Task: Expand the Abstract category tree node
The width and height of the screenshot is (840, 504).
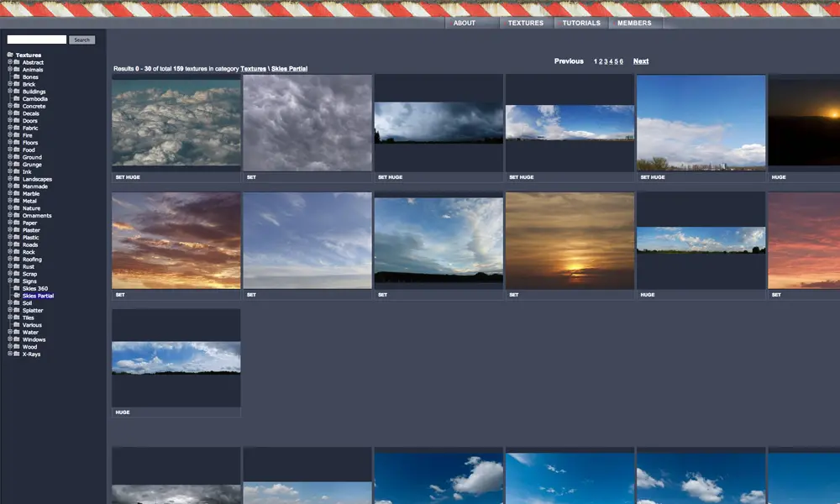Action: tap(9, 61)
